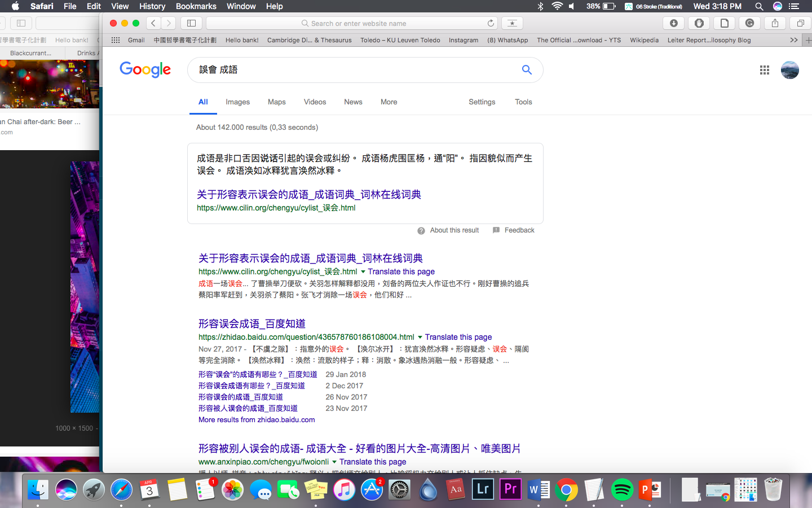Open the Window menu in menu bar
Image resolution: width=812 pixels, height=508 pixels.
[241, 6]
